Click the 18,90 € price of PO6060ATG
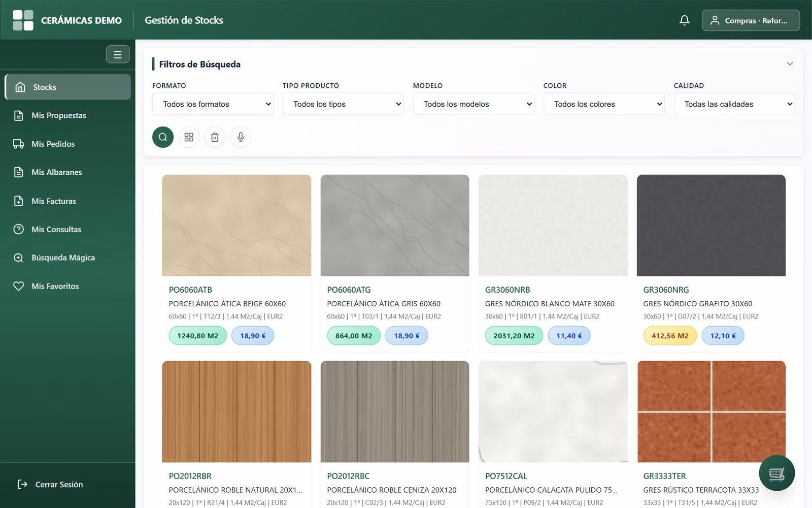Screen dimensions: 812x508 407,336
